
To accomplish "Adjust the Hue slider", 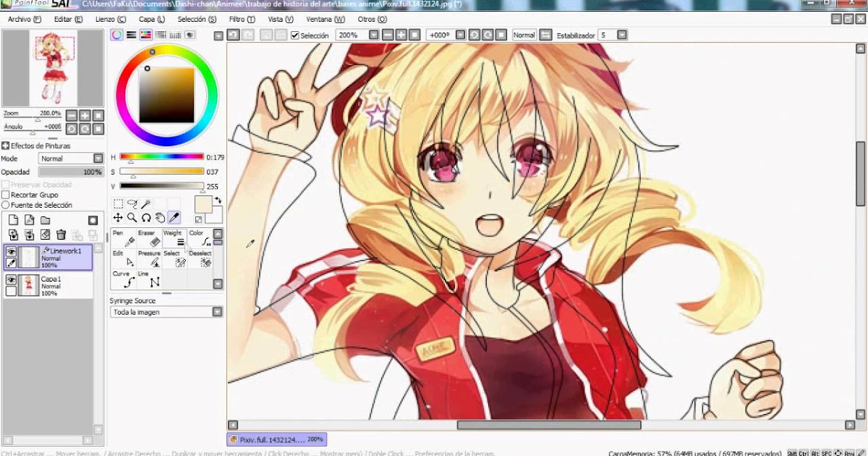I will pyautogui.click(x=161, y=157).
